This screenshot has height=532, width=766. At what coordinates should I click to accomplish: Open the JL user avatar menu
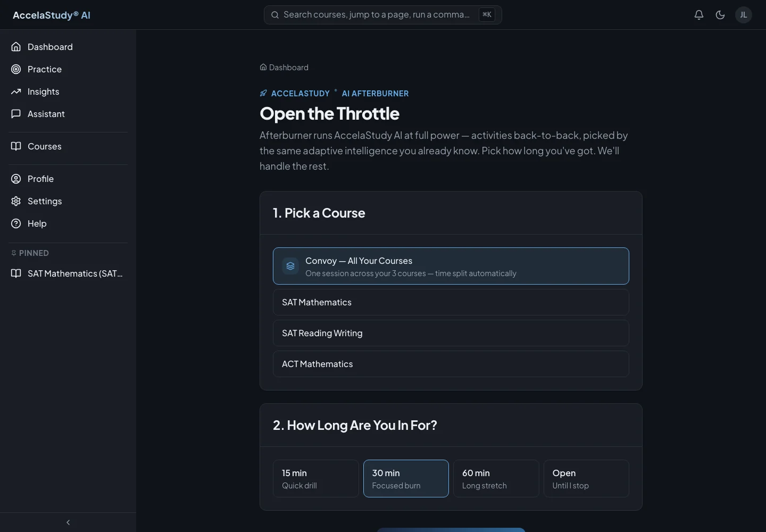click(744, 15)
